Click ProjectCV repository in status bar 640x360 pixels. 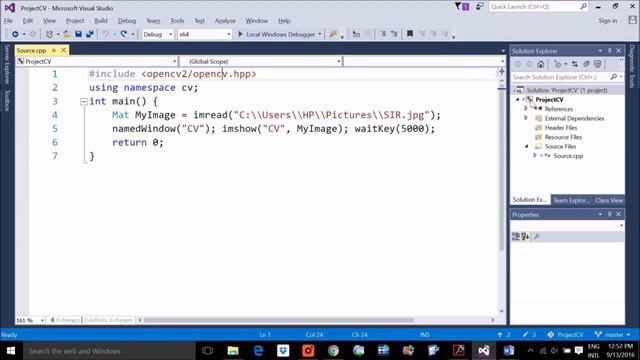565,335
